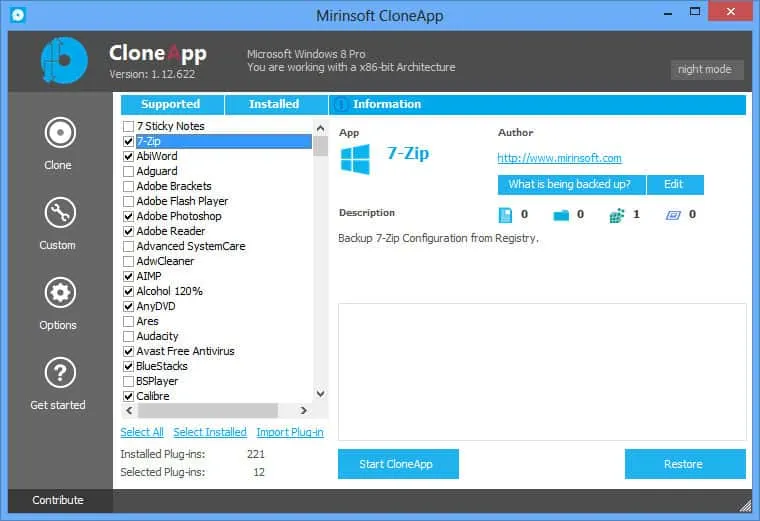Screen dimensions: 760x521
Task: Uncheck the Avast Free Antivirus checkbox
Action: [128, 352]
